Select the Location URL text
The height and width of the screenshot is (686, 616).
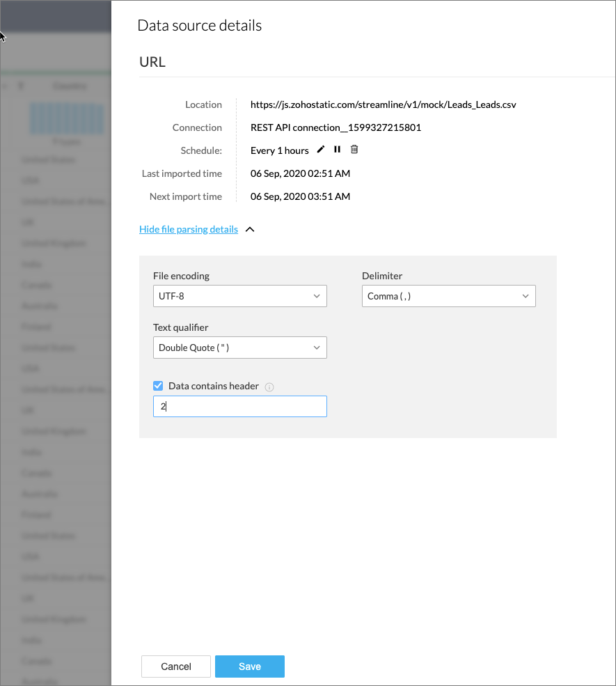click(x=384, y=104)
